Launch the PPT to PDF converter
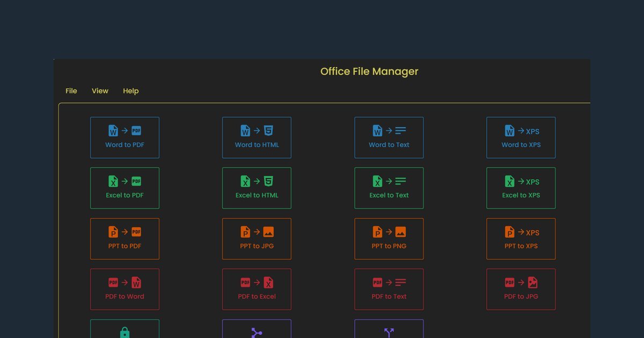The width and height of the screenshot is (644, 338). tap(125, 239)
